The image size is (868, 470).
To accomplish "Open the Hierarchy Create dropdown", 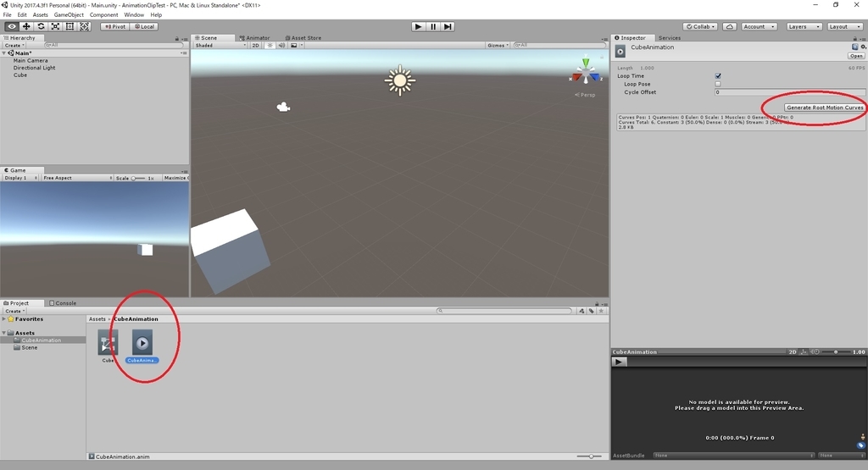I will click(x=15, y=46).
